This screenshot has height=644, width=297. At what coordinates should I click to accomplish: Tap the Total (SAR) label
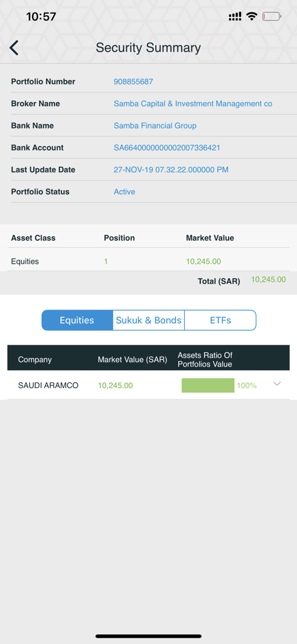219,282
